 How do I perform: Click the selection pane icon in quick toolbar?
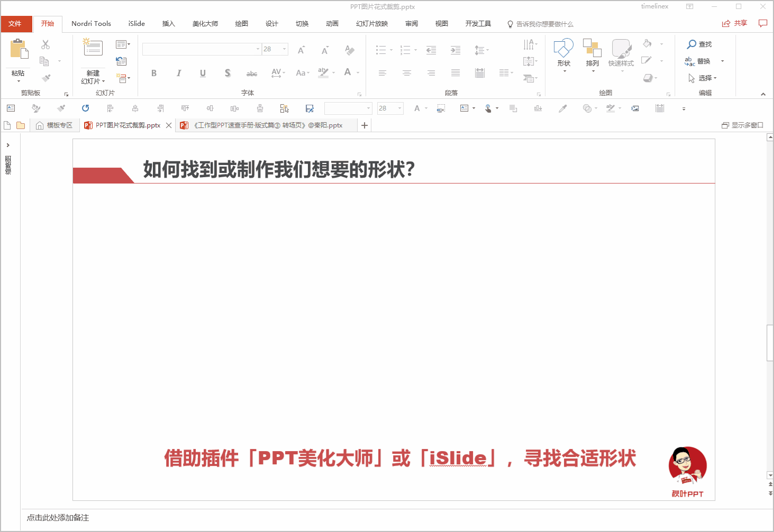pos(284,108)
